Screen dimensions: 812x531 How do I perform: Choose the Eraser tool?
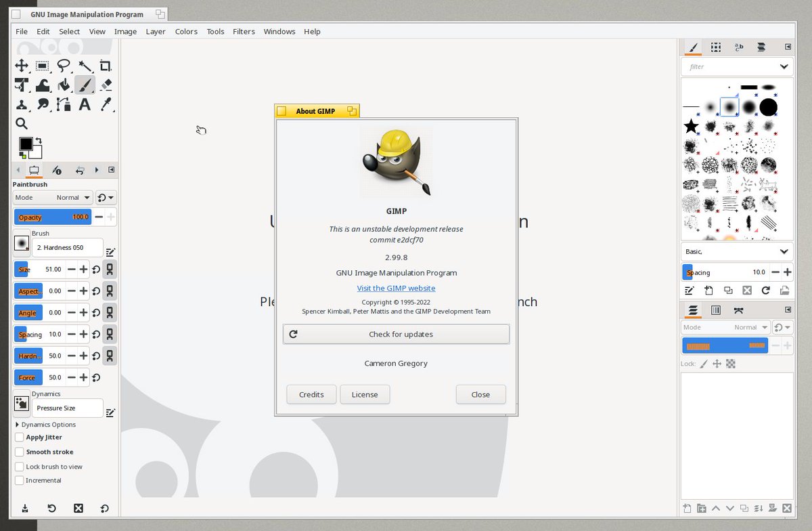106,85
